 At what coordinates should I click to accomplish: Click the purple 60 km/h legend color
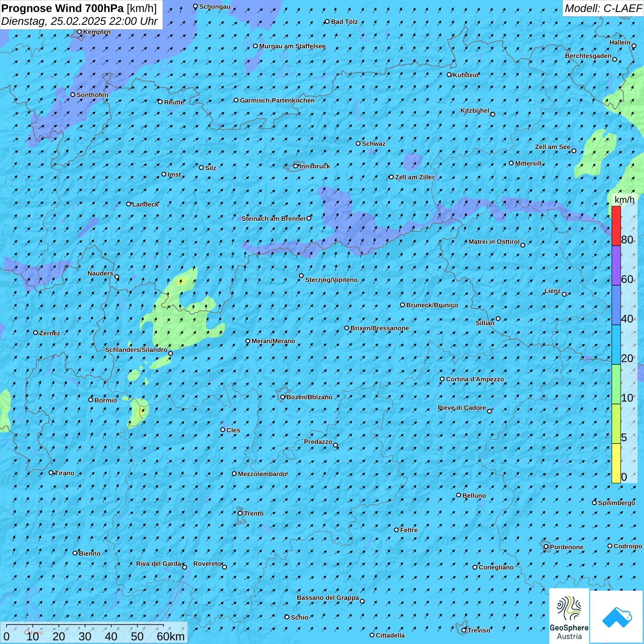(616, 265)
